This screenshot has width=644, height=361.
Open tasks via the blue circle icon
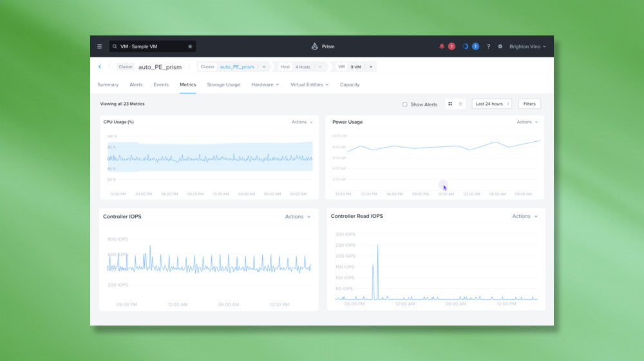pos(466,46)
